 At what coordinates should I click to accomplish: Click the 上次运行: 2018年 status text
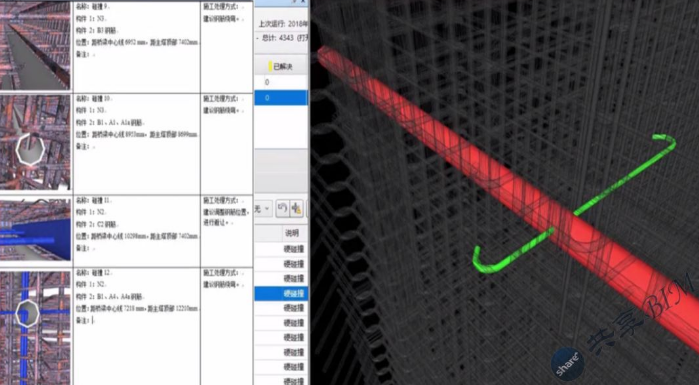point(283,24)
